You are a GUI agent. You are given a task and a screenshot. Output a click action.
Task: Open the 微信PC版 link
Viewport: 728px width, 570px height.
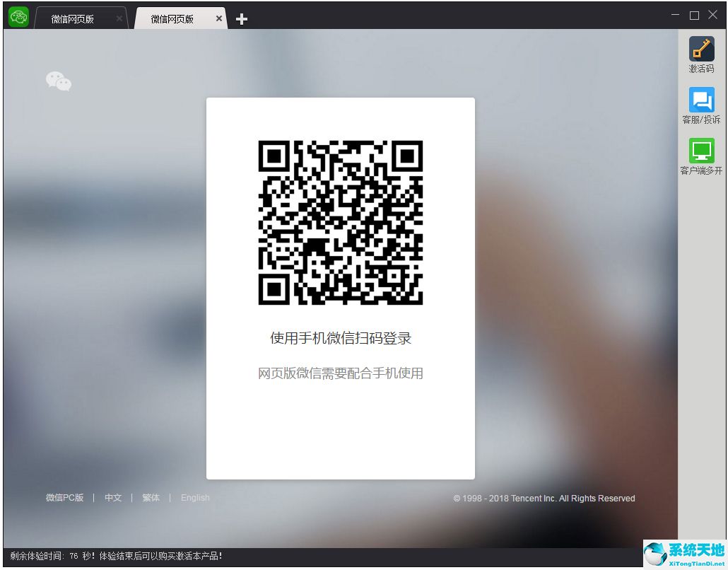64,498
